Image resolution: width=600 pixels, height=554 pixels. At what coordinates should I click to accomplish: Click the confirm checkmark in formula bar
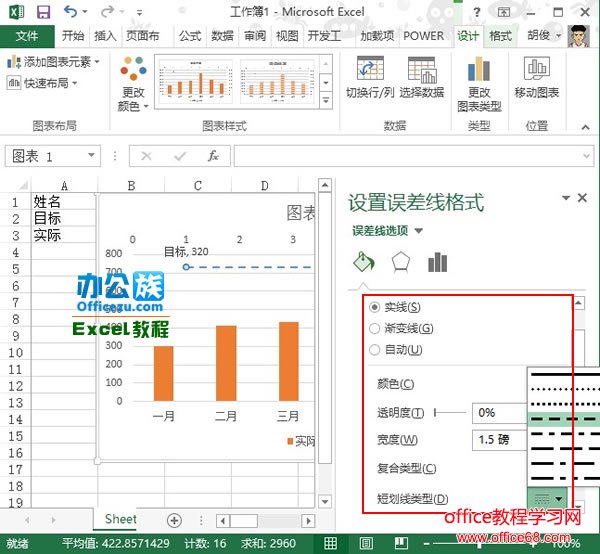tap(180, 156)
